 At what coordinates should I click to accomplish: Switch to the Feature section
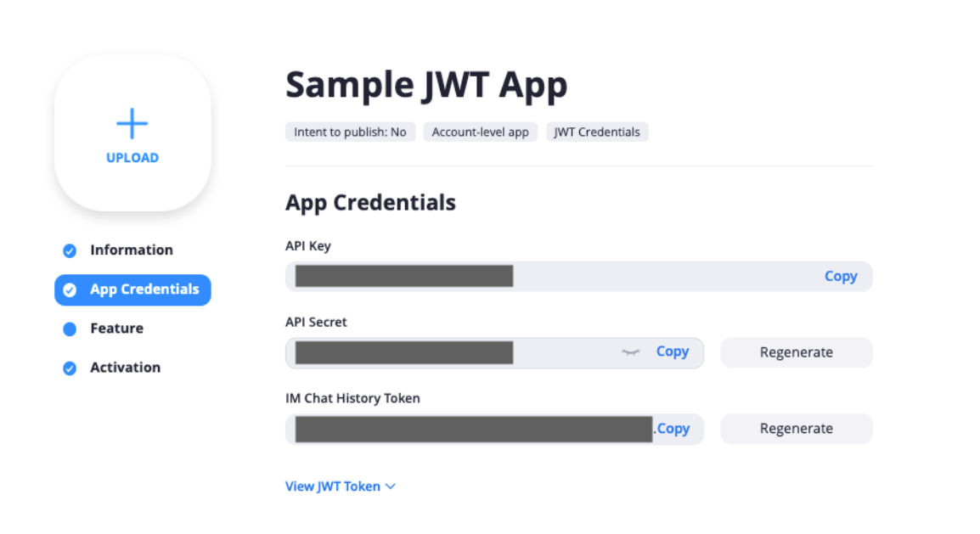[116, 329]
